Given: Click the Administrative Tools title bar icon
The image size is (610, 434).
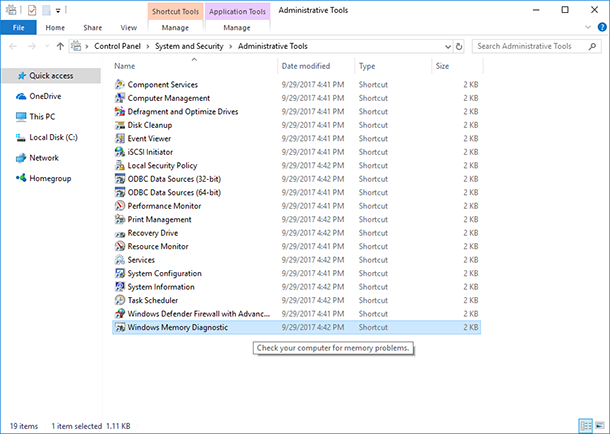Looking at the screenshot, I should 11,10.
